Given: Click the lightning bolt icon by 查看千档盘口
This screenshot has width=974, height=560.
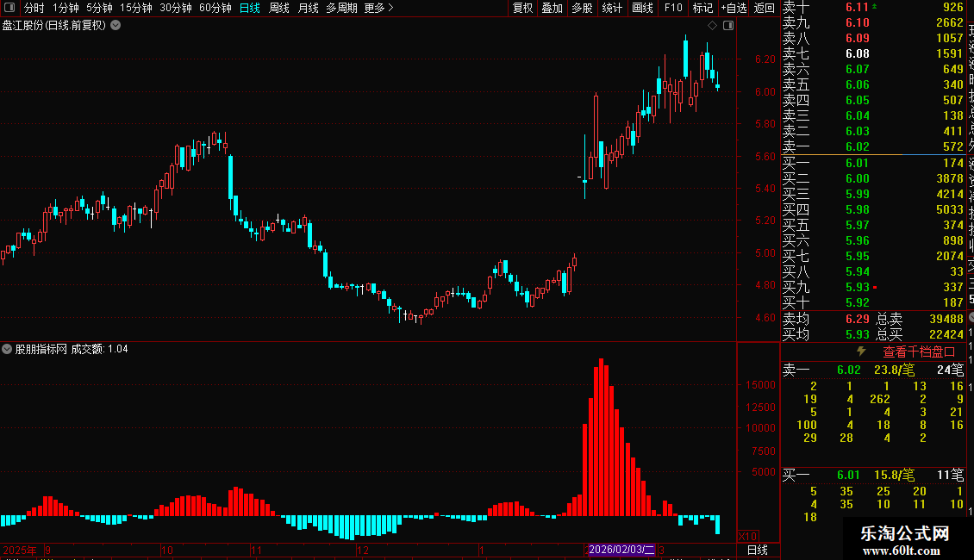Looking at the screenshot, I should (x=862, y=352).
